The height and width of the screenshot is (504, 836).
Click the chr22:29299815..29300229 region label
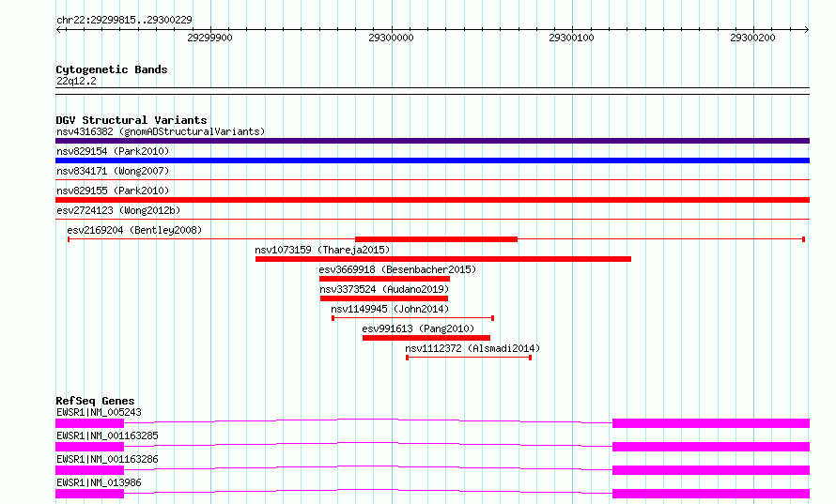124,20
